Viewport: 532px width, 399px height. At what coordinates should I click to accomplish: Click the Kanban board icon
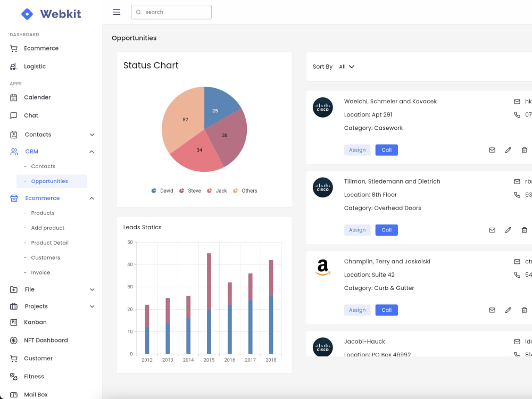point(14,322)
